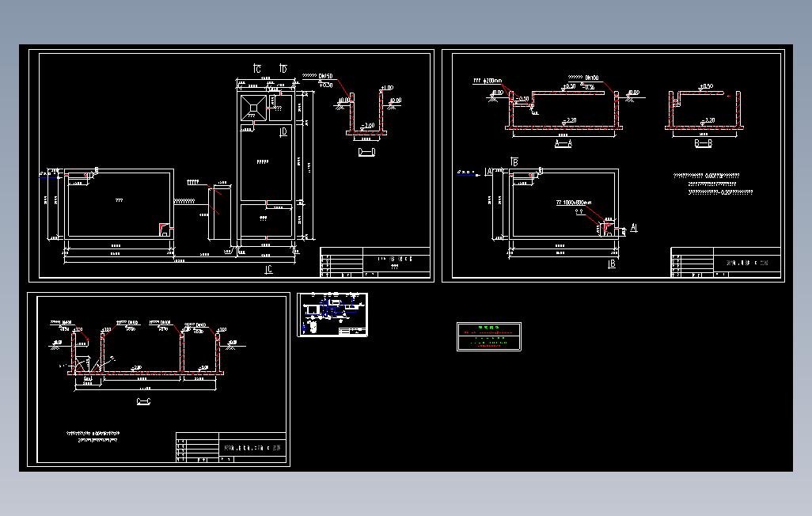Screen dimensions: 812x516
Task: Click the A—A section title
Action: pyautogui.click(x=563, y=143)
